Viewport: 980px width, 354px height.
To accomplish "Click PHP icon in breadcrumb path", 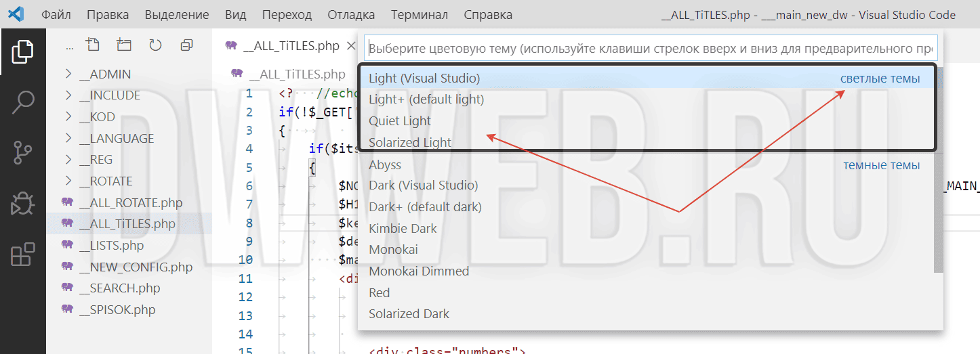I will (x=237, y=73).
